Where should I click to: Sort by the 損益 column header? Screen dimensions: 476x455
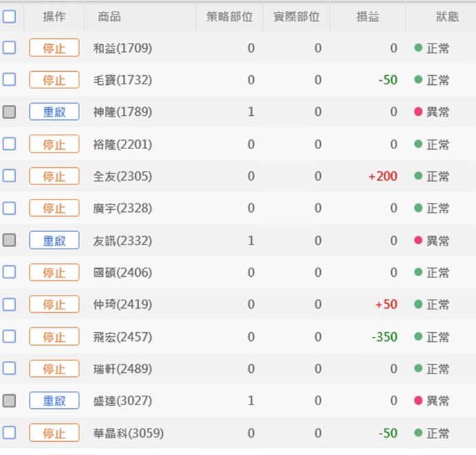[x=368, y=17]
